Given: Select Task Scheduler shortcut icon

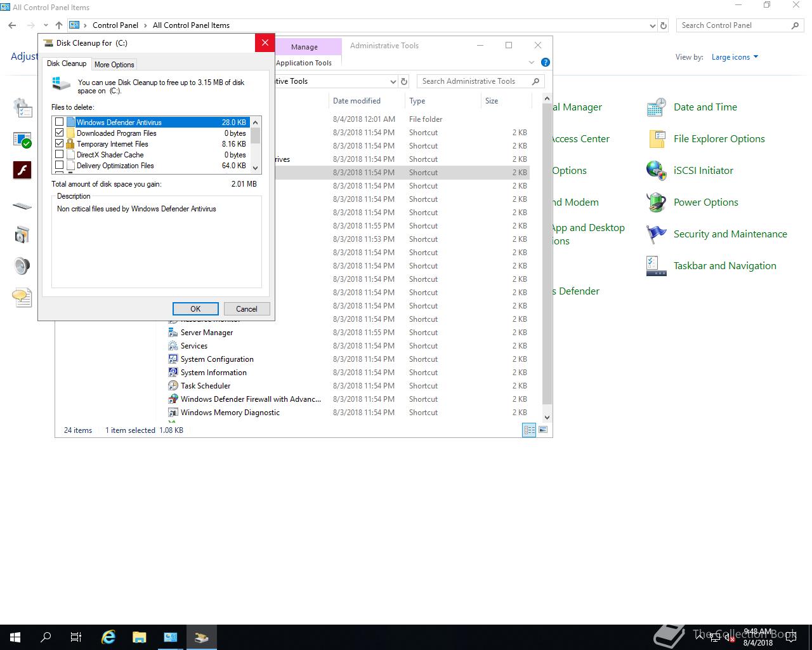Looking at the screenshot, I should point(173,386).
